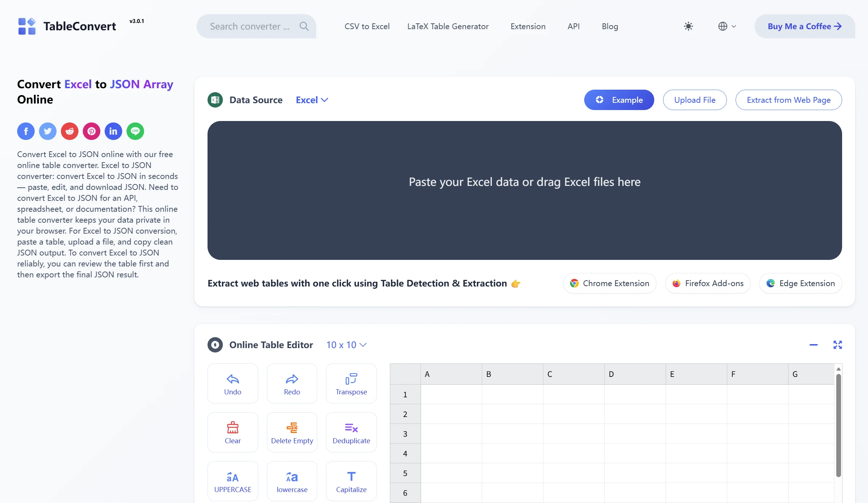Viewport: 868px width, 503px height.
Task: Click the Redo tool
Action: 292,383
